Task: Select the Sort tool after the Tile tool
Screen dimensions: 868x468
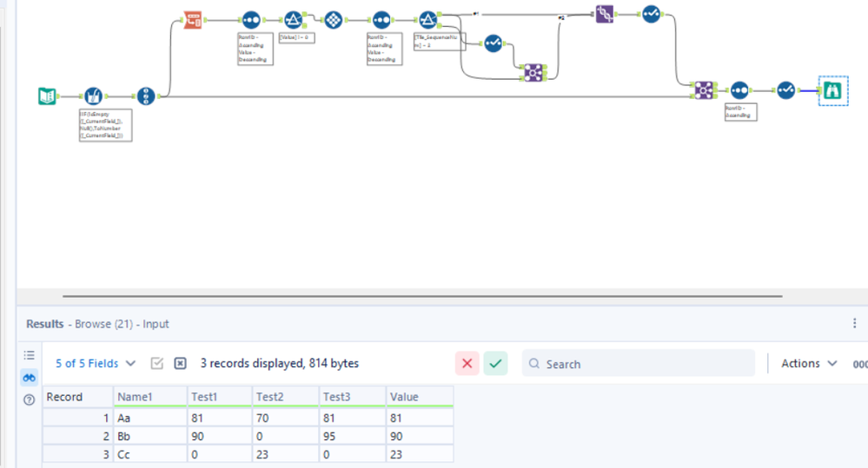Action: pyautogui.click(x=381, y=20)
